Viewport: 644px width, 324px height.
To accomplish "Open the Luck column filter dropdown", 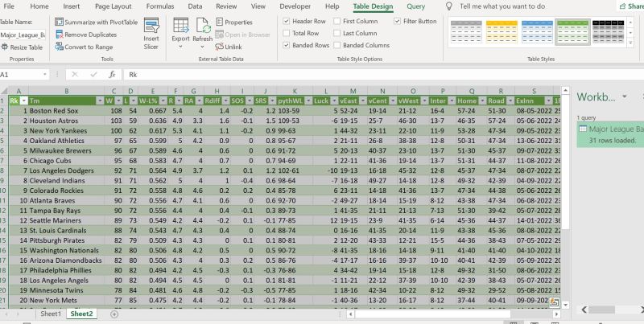I will tap(333, 100).
